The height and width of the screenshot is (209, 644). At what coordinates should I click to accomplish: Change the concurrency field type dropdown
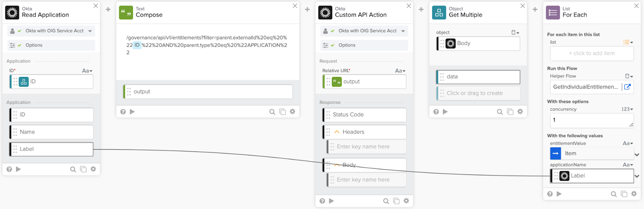click(627, 109)
